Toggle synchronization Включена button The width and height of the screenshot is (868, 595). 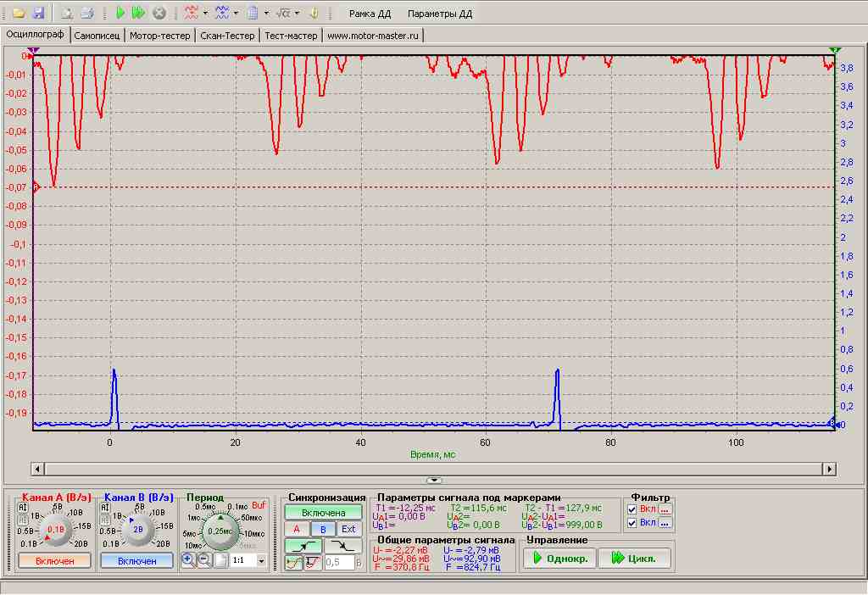pos(323,513)
